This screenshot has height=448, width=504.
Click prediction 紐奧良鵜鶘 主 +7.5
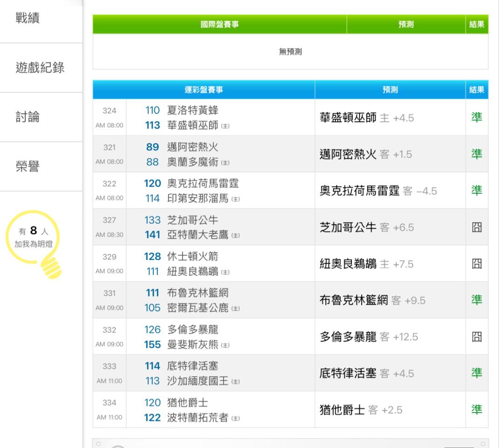click(367, 264)
